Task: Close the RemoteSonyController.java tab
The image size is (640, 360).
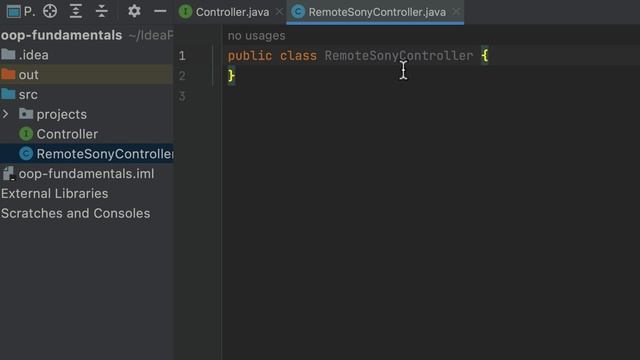Action: 456,12
